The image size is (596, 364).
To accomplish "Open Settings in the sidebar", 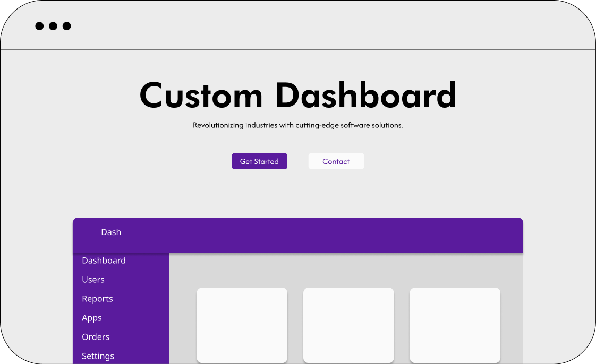I will point(98,356).
